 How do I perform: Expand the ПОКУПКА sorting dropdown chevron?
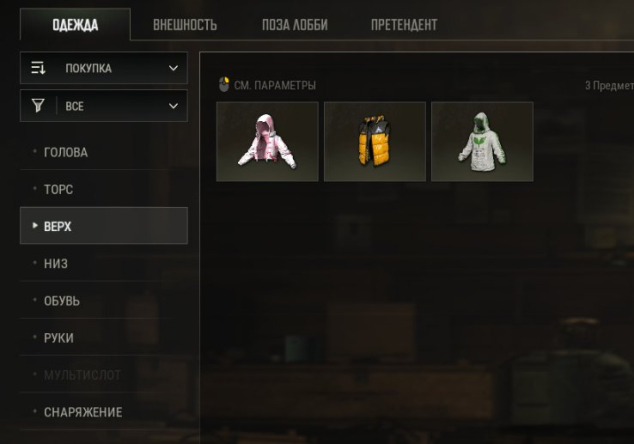tap(173, 68)
